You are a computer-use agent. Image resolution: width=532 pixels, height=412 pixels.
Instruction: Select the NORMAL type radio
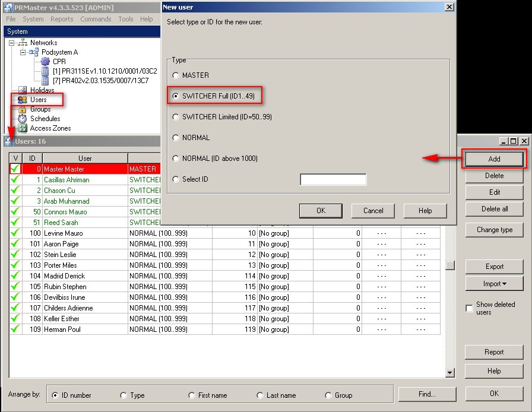click(175, 138)
